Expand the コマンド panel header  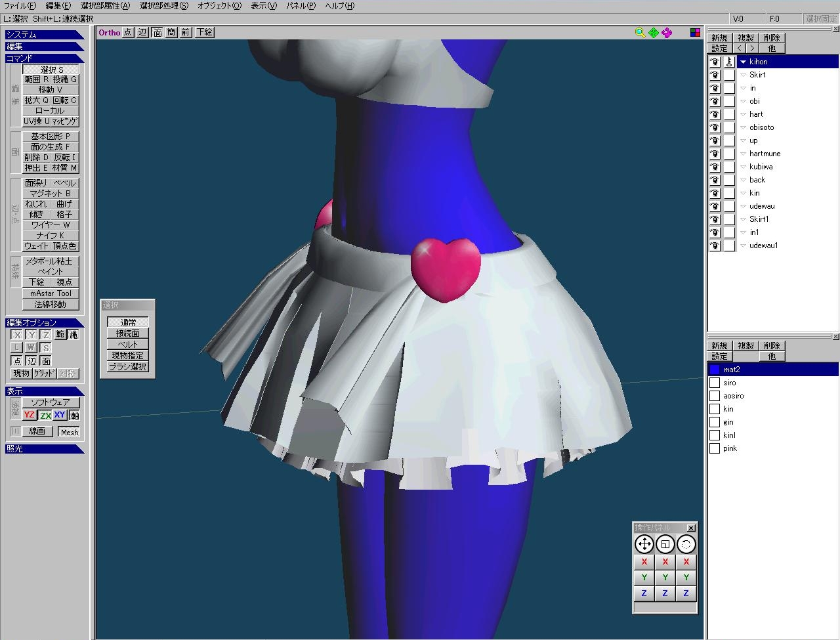[x=45, y=58]
